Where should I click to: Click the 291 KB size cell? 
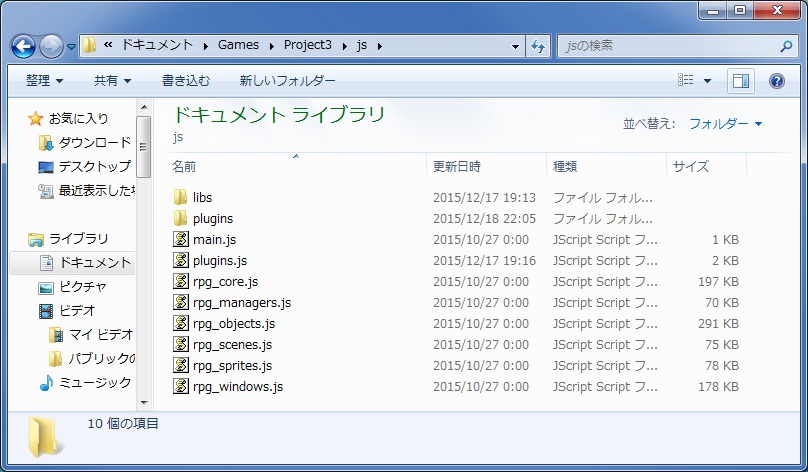[x=718, y=324]
